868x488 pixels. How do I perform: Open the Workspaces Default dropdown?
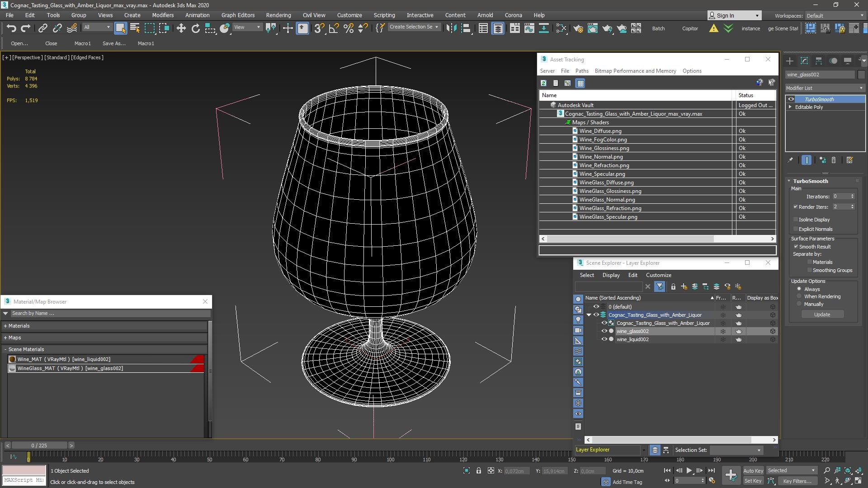point(835,15)
